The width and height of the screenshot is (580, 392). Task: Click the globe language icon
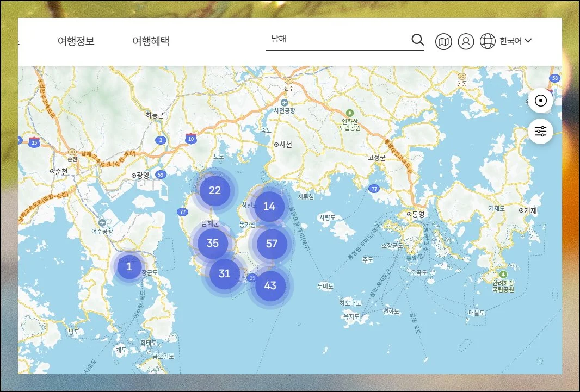click(x=488, y=41)
